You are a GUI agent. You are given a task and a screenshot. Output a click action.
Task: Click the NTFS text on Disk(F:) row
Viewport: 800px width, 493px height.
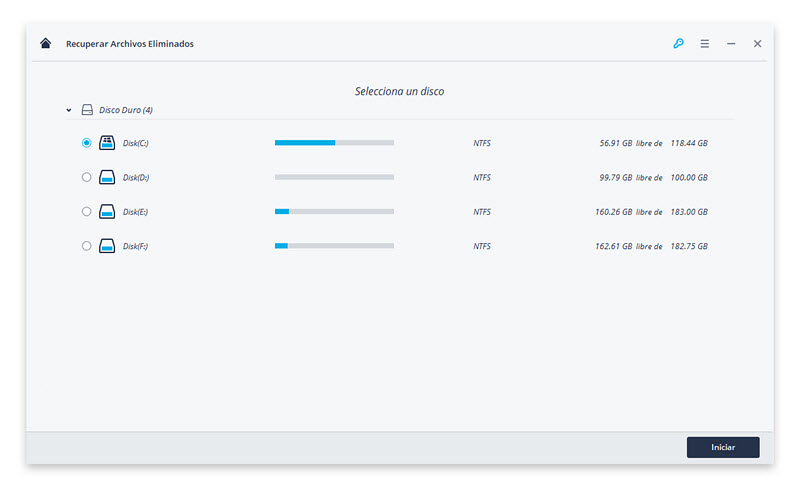coord(482,246)
